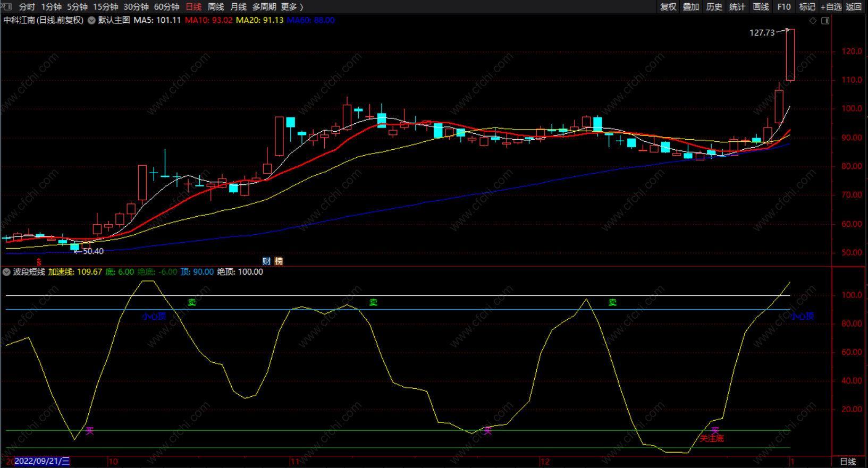Select the 60分钟 period tab
Screen dimensions: 868x468
pyautogui.click(x=166, y=7)
